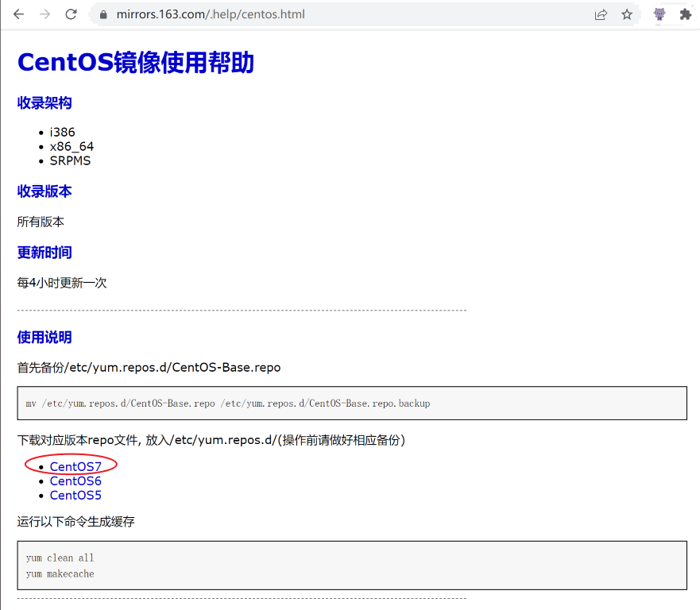This screenshot has width=700, height=610.
Task: Click the yum clean all command line
Action: point(60,558)
